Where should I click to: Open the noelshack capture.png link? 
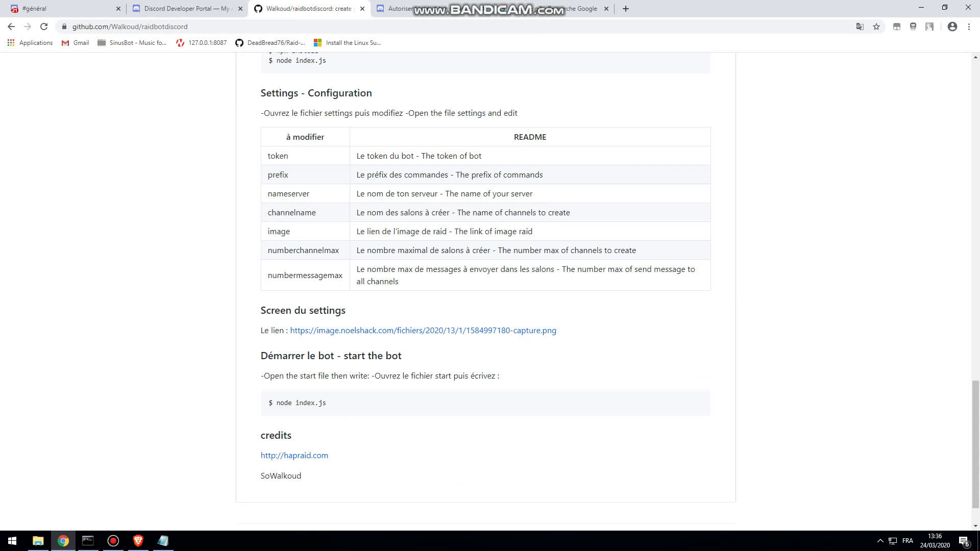(423, 331)
